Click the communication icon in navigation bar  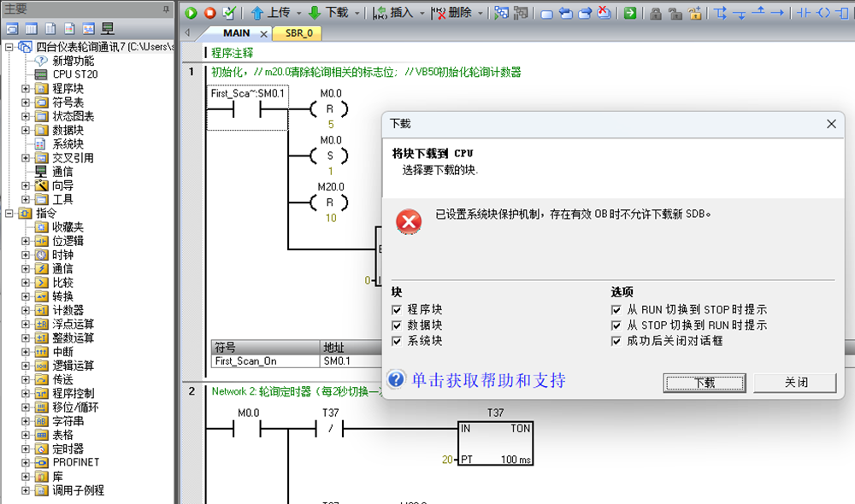coord(109,29)
